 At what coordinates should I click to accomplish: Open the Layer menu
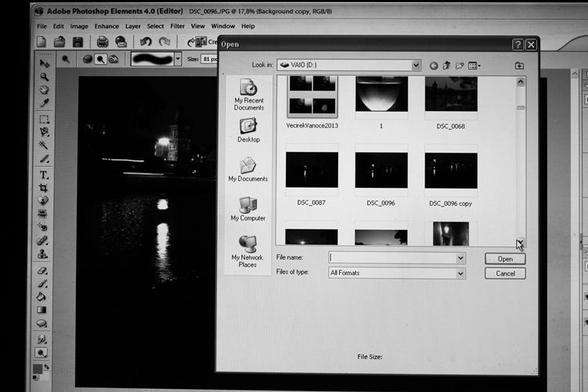[133, 27]
